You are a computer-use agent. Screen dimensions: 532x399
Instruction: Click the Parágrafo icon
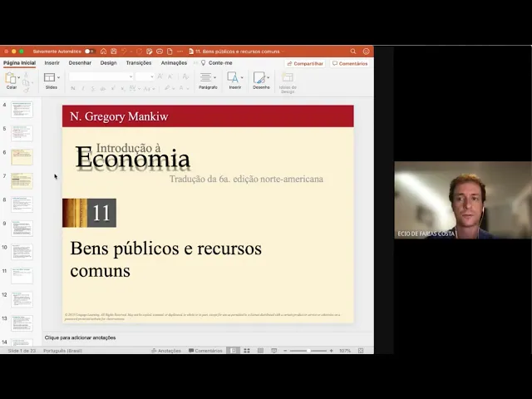(205, 77)
